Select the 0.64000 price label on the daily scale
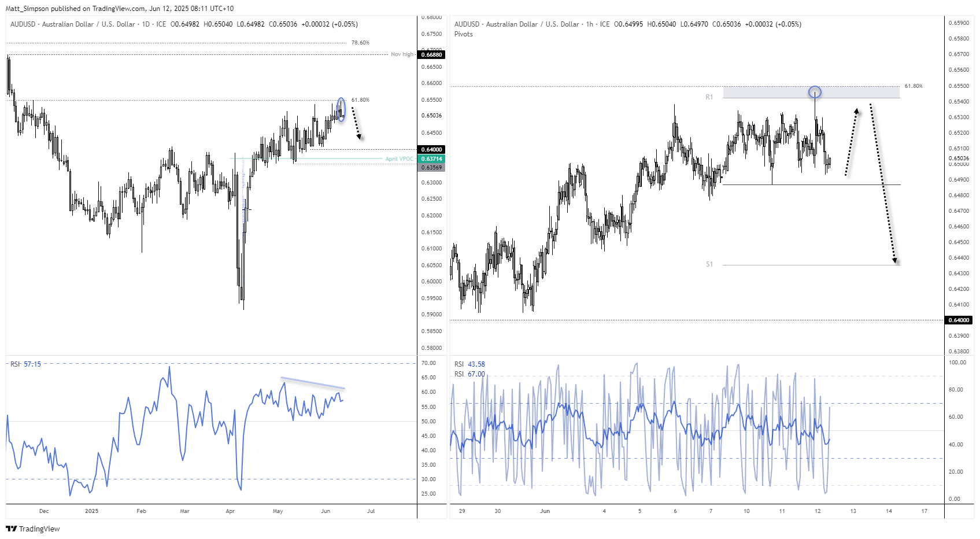The height and width of the screenshot is (539, 980). click(430, 149)
